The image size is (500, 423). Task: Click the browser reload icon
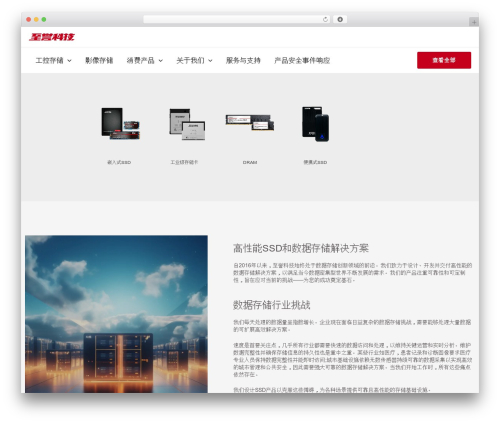[x=325, y=19]
